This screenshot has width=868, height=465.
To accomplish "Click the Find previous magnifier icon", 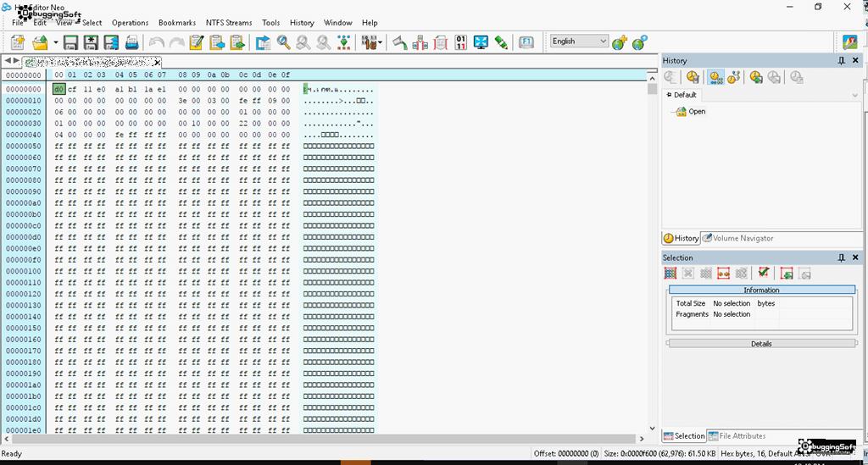I will click(303, 42).
